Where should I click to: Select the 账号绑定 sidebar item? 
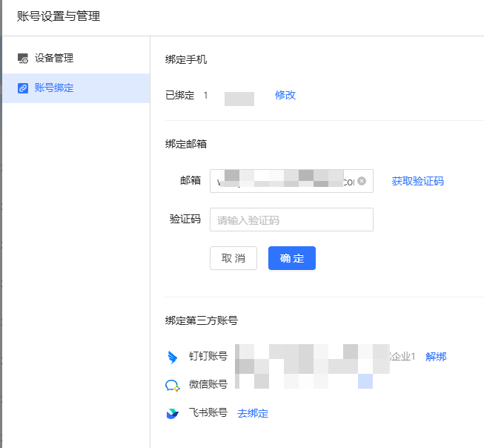(x=54, y=88)
